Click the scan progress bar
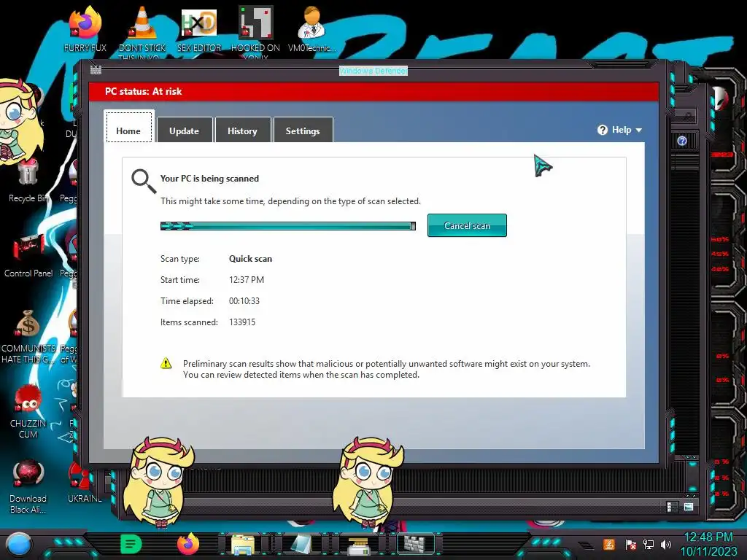 click(287, 226)
